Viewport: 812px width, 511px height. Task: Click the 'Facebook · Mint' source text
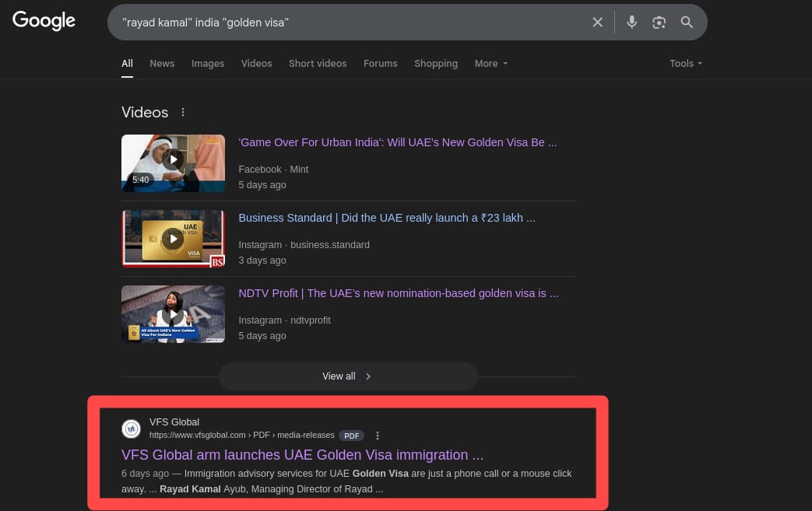click(x=273, y=169)
